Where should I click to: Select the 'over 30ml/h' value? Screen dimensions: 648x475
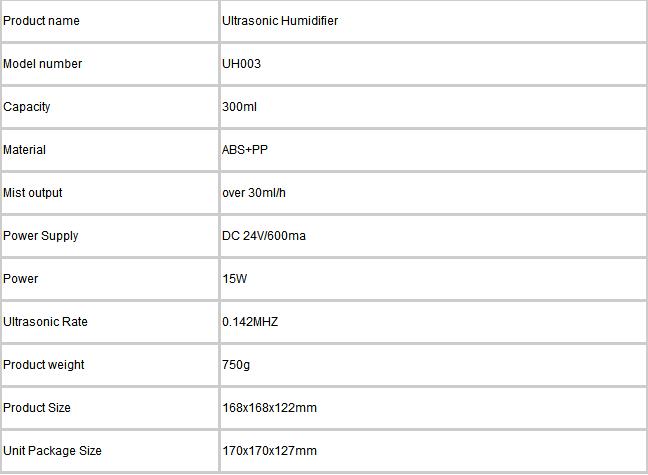click(254, 193)
